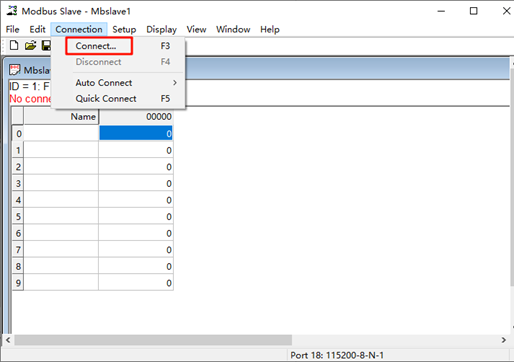Click row header 3

click(x=18, y=183)
